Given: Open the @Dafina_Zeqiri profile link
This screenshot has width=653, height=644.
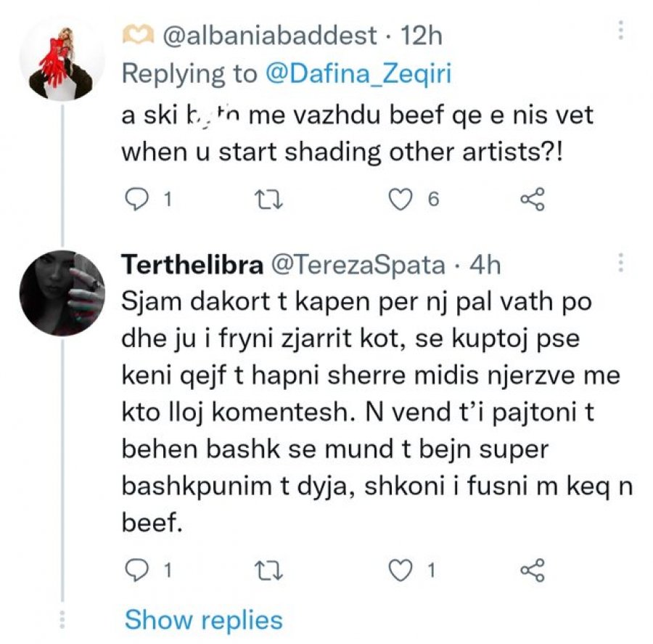Looking at the screenshot, I should pyautogui.click(x=358, y=74).
